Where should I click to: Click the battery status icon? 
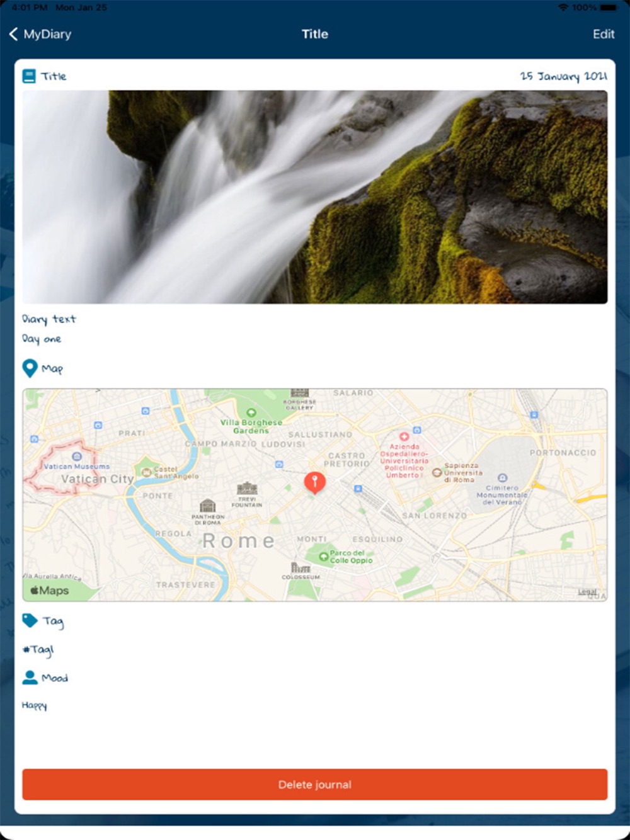pyautogui.click(x=609, y=8)
